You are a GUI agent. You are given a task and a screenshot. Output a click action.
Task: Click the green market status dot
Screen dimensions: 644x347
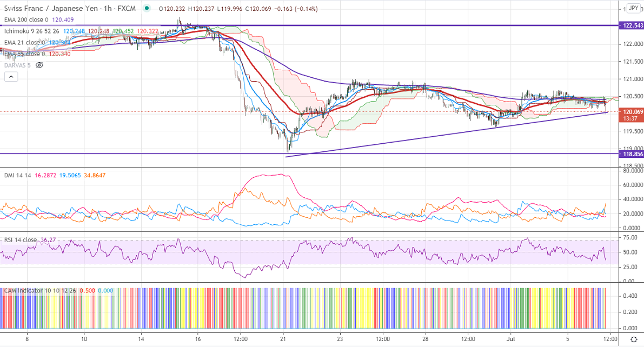tap(147, 8)
